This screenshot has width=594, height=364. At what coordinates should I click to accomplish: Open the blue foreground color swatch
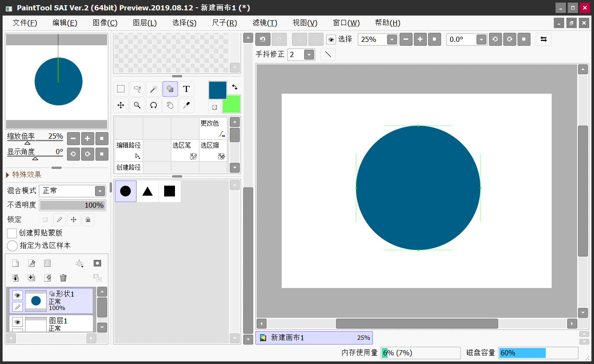tap(218, 90)
